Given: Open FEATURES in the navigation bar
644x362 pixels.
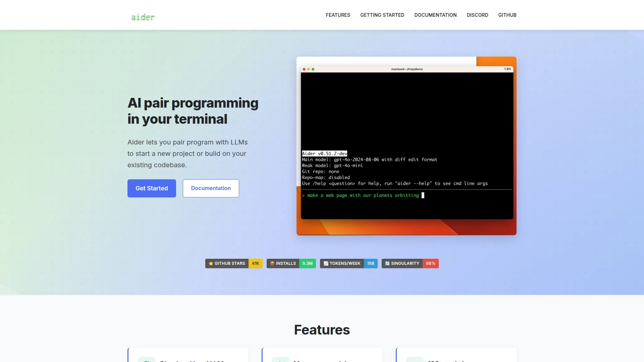Looking at the screenshot, I should (338, 15).
